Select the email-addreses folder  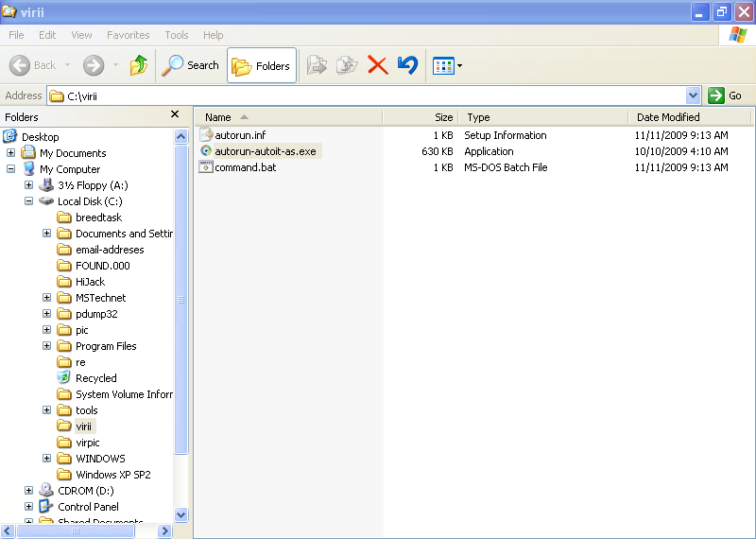(x=100, y=250)
